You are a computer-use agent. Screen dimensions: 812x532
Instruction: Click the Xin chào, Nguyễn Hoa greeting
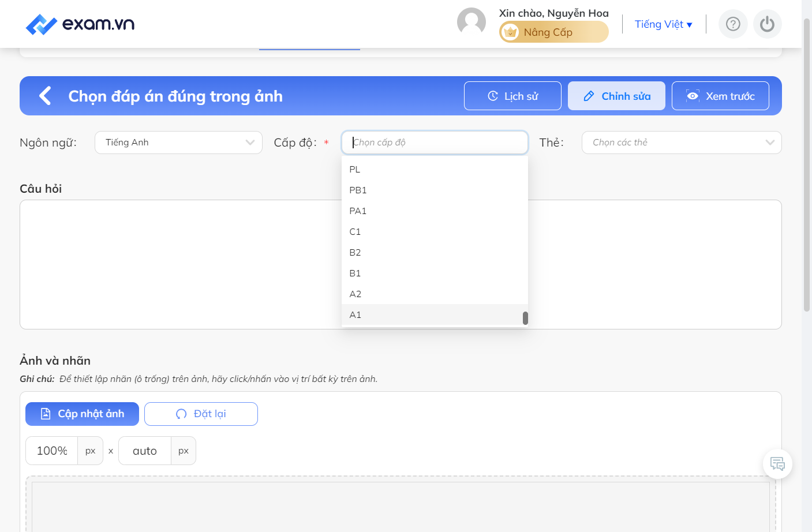click(x=553, y=13)
